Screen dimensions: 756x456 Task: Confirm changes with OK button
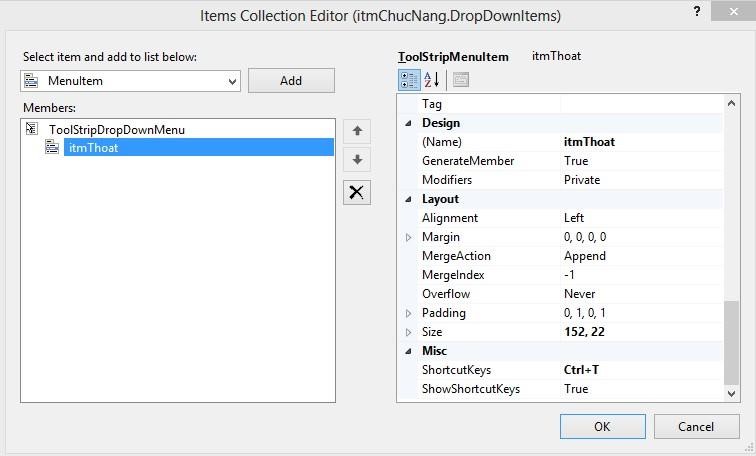pyautogui.click(x=601, y=426)
